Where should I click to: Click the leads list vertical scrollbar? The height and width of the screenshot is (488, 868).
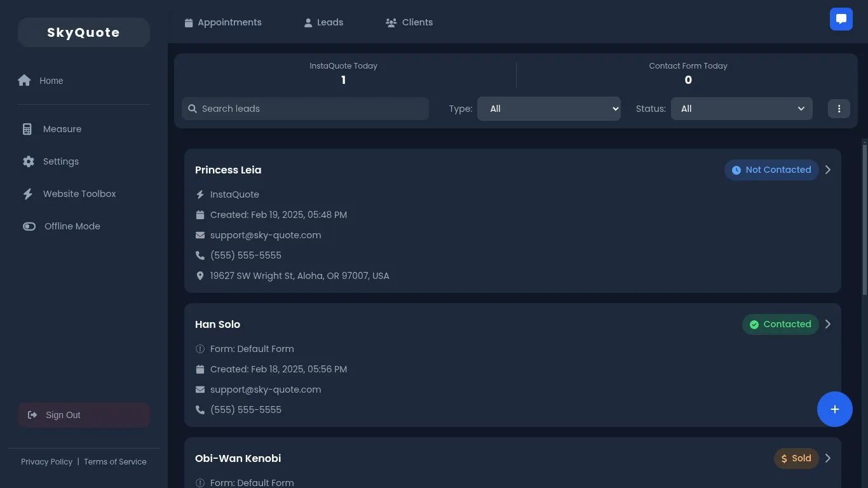click(865, 219)
